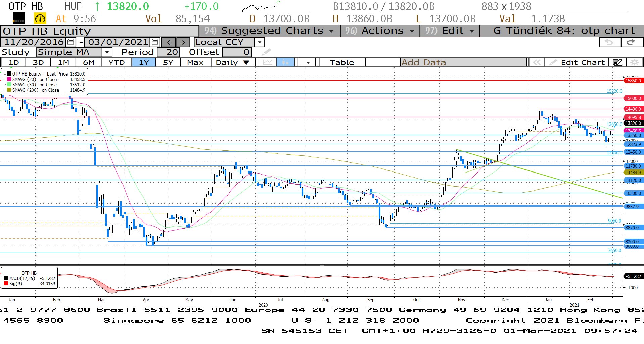The width and height of the screenshot is (644, 344).
Task: Click the black square icon under OTP
Action: (x=18, y=18)
